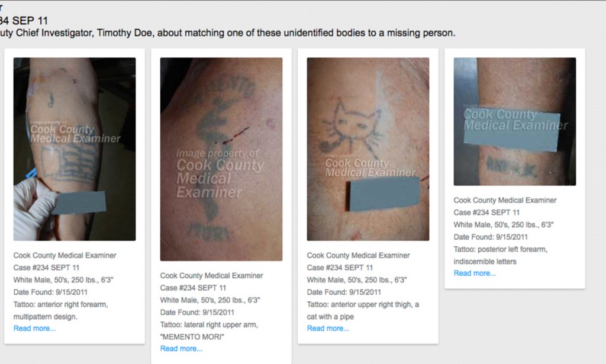Select Case #234 line in fourth card
This screenshot has height=364, width=606.
click(486, 212)
